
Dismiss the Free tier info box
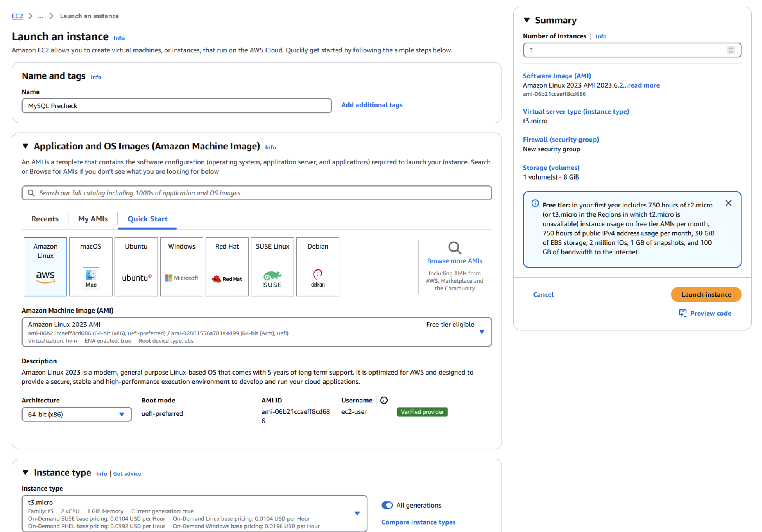728,203
